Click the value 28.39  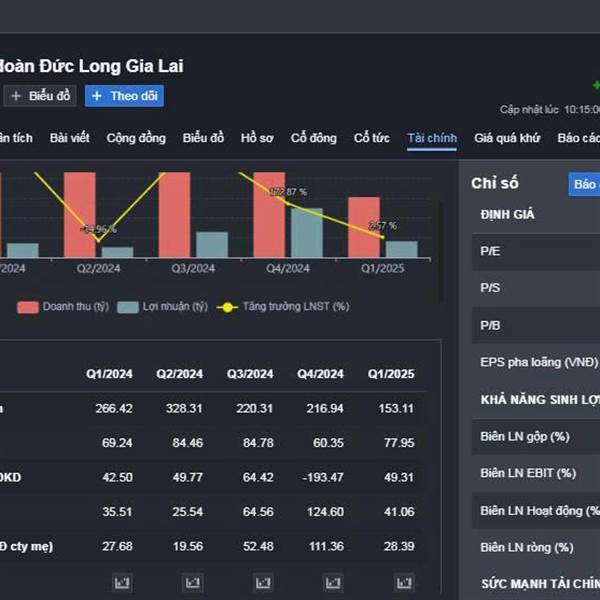399,546
